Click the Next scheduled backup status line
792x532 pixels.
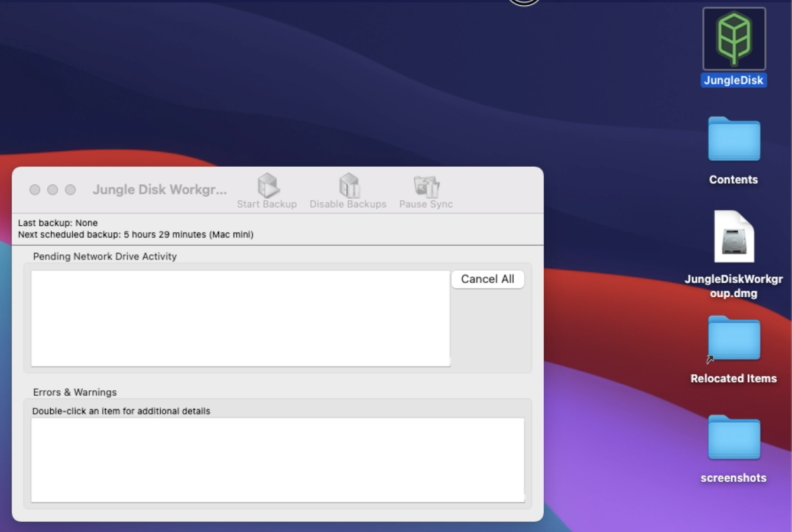(x=136, y=235)
